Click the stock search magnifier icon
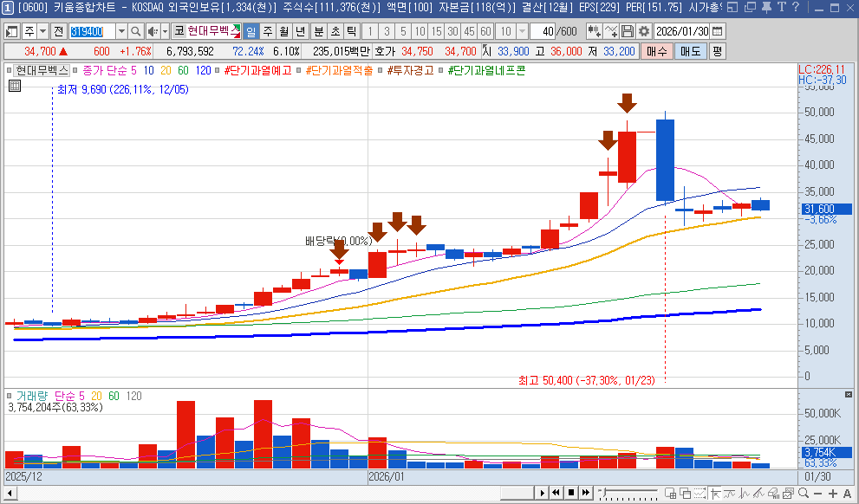The image size is (859, 504). (136, 31)
